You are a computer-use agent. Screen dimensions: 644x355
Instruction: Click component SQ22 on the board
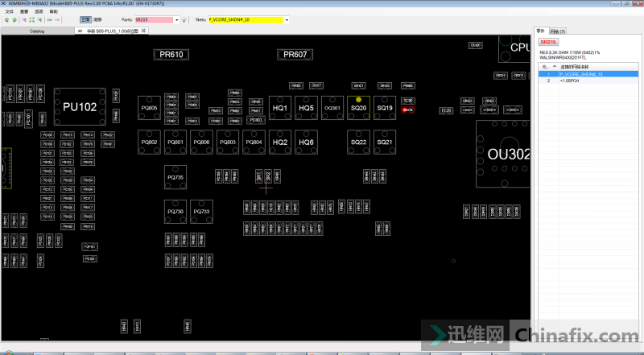[x=358, y=142]
